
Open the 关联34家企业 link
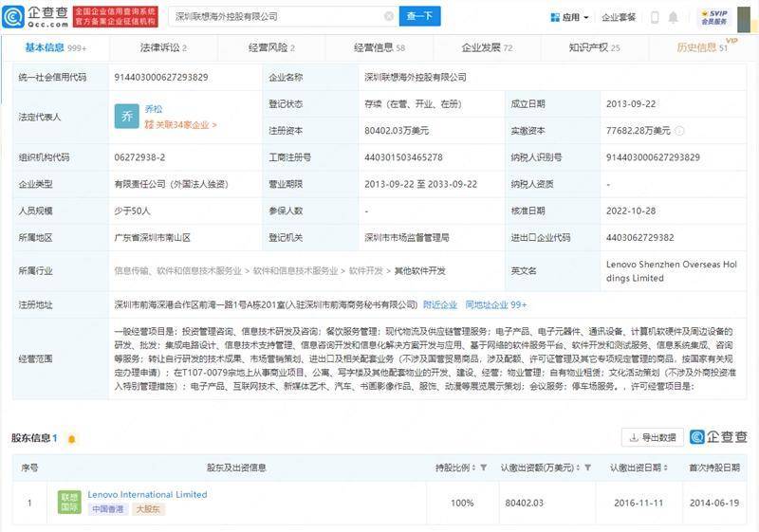(x=180, y=125)
